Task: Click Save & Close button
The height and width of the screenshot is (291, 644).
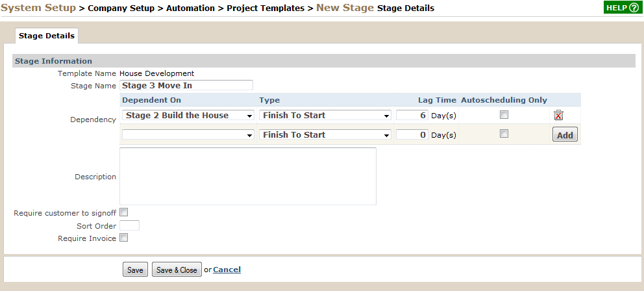Action: 177,270
